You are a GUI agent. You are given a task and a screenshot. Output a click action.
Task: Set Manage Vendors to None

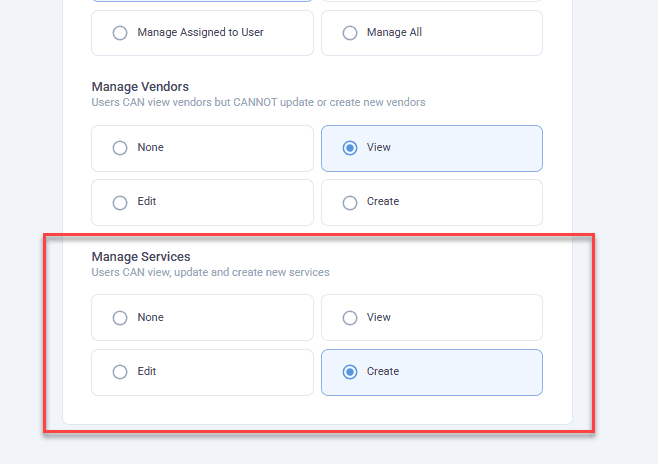[120, 148]
